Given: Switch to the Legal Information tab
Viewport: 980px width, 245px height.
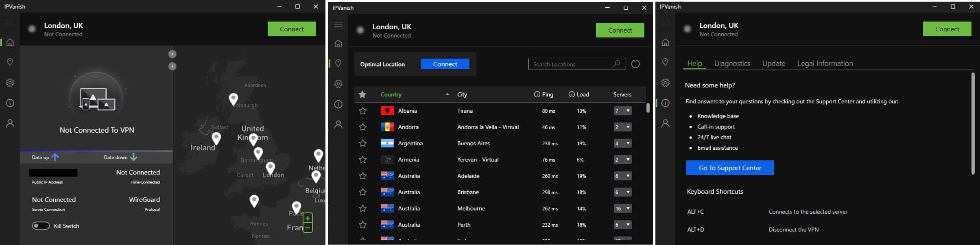Looking at the screenshot, I should 825,63.
